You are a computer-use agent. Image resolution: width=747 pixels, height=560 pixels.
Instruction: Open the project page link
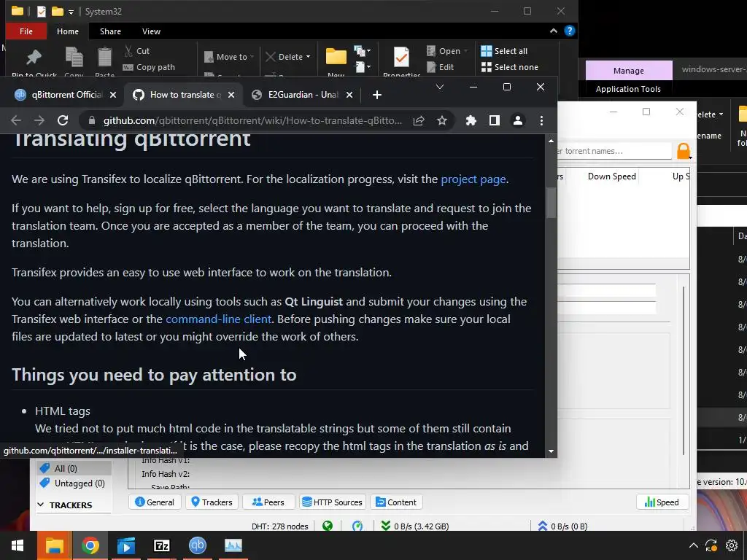(473, 179)
